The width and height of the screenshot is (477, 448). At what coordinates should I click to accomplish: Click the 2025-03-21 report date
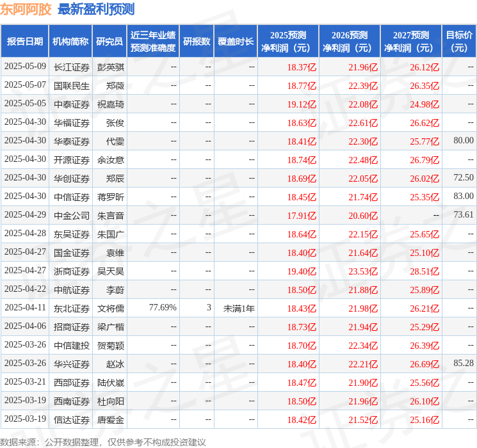(x=25, y=381)
